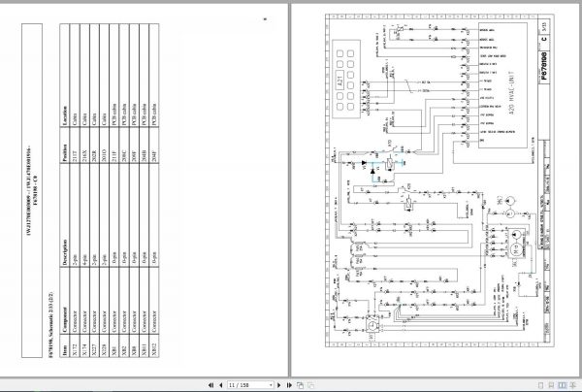Click the 4-pin description cell
582x392 pixels.
click(x=84, y=215)
